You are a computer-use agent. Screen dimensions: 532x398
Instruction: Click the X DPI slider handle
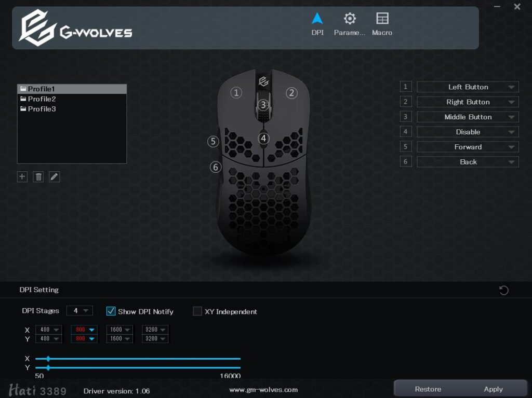click(48, 359)
